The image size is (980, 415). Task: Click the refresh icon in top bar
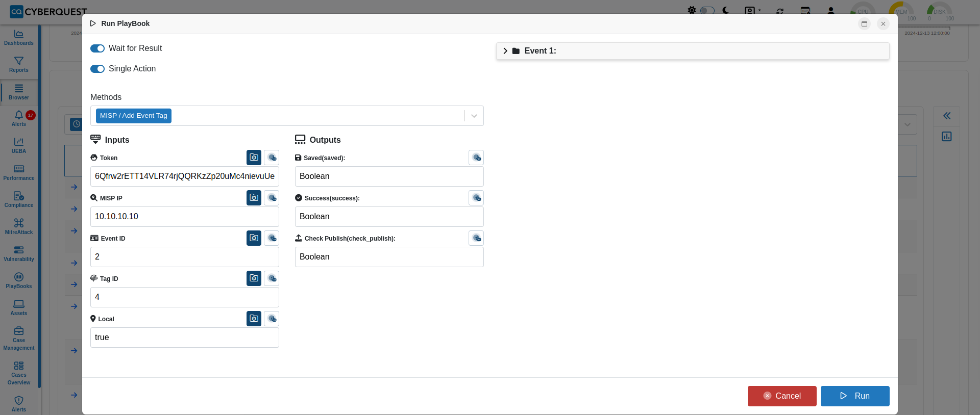[x=780, y=11]
